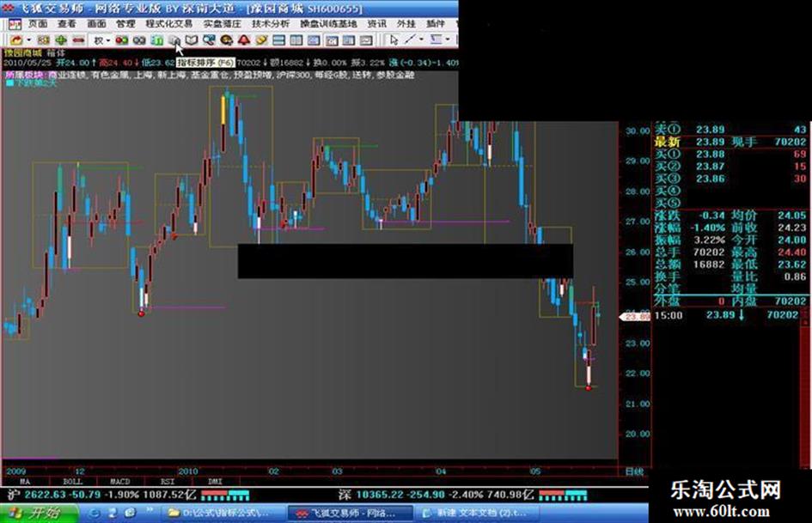812x523 pixels.
Task: Click the green bar-chart toolbar icon
Action: point(157,40)
